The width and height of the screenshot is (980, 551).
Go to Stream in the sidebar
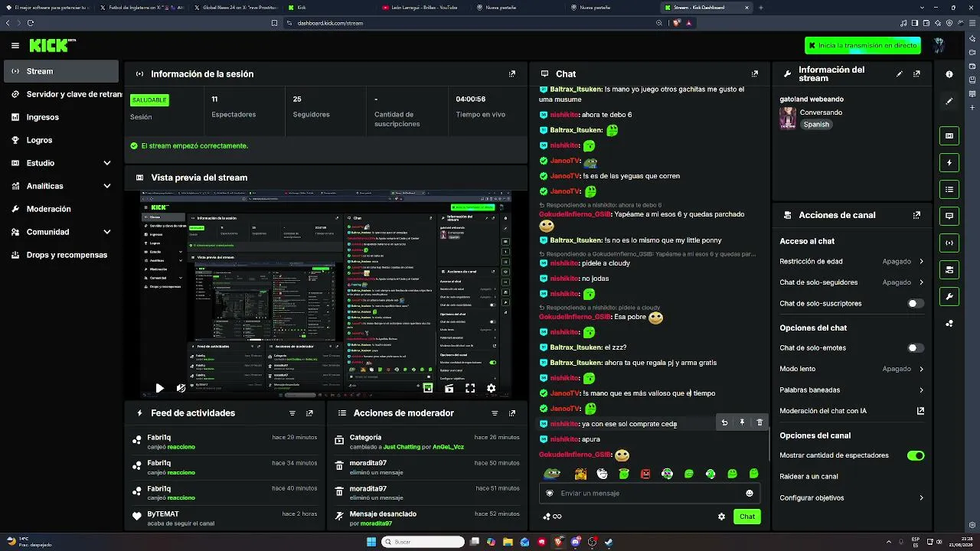61,71
